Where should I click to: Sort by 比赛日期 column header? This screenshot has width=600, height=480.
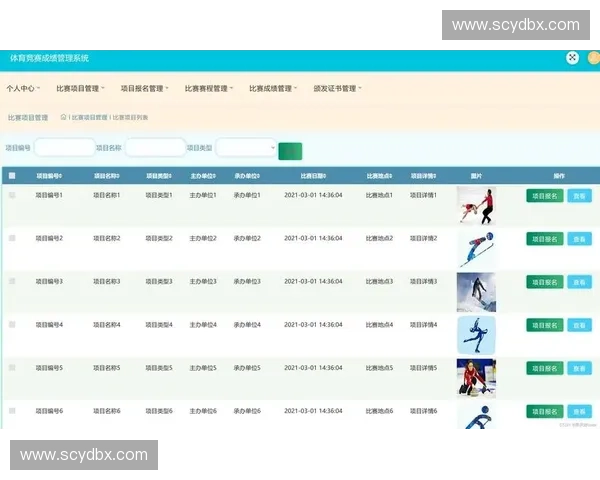pos(313,176)
